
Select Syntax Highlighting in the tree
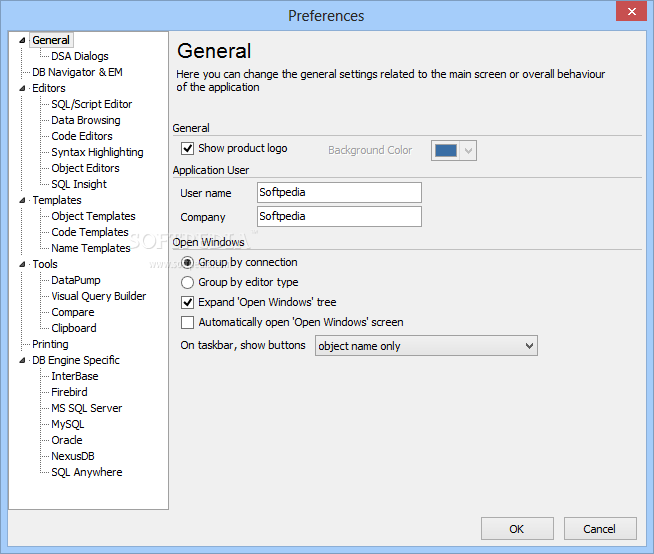(97, 152)
